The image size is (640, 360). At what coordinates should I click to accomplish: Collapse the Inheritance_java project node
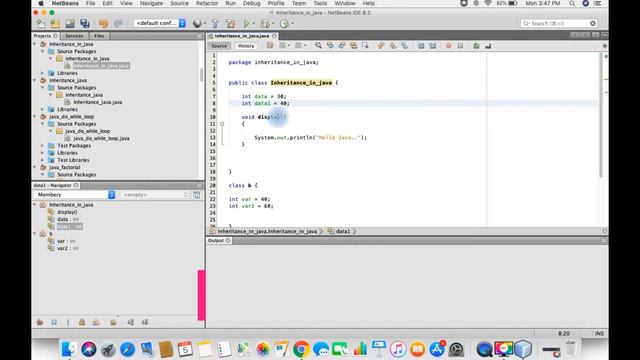(x=35, y=80)
